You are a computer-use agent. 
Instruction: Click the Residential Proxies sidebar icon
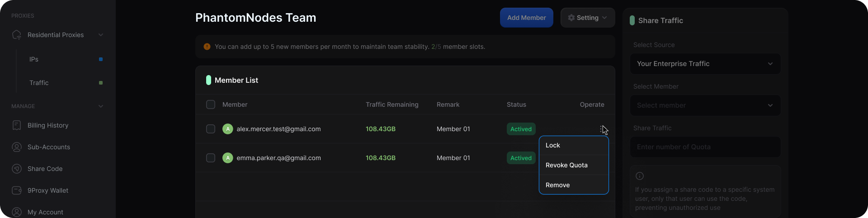(x=17, y=35)
